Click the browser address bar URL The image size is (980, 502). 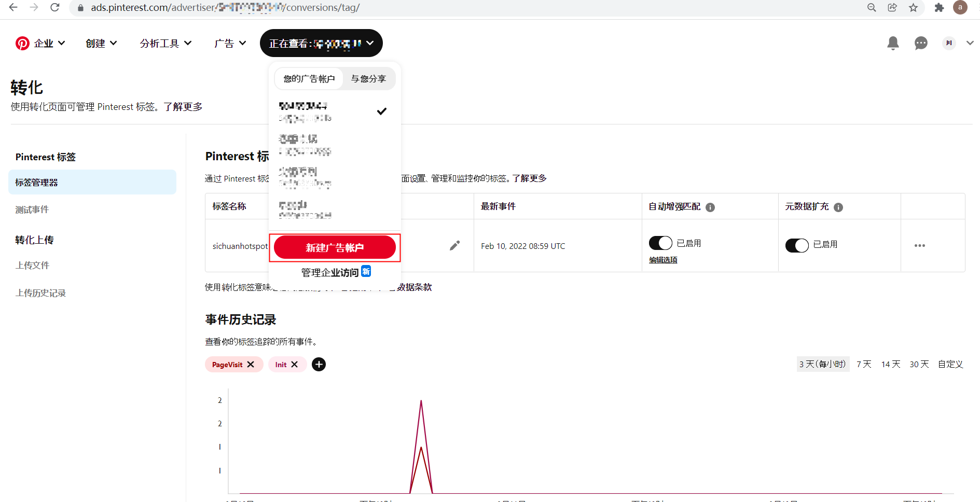225,8
